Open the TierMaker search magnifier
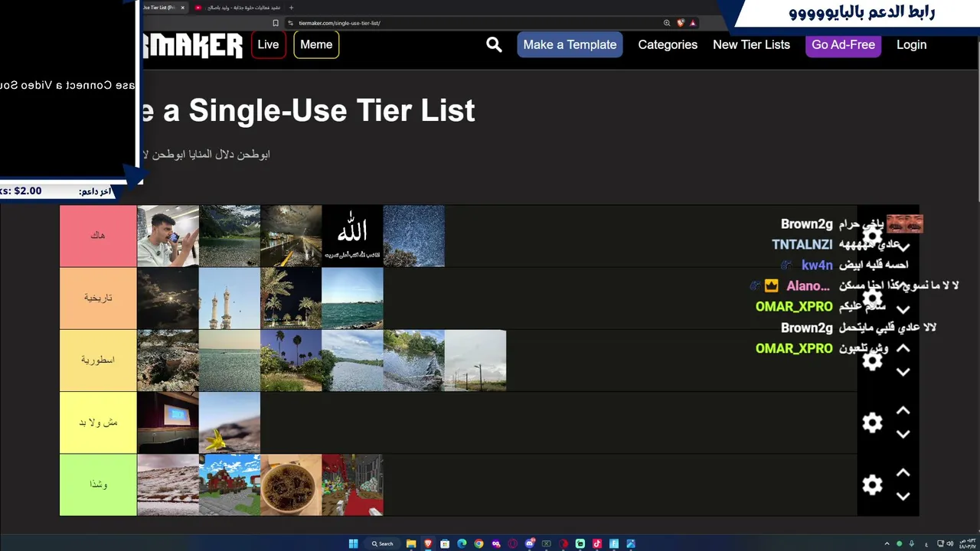The width and height of the screenshot is (980, 551). (494, 44)
